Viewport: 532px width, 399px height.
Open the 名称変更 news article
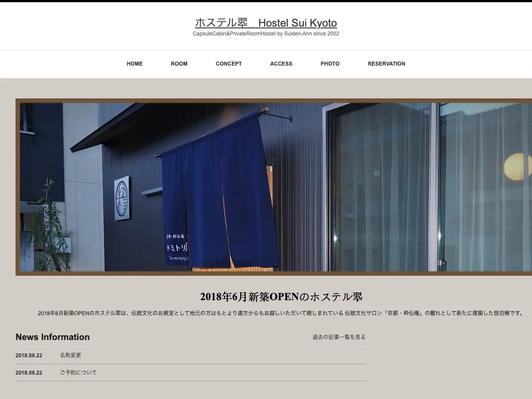pos(70,355)
